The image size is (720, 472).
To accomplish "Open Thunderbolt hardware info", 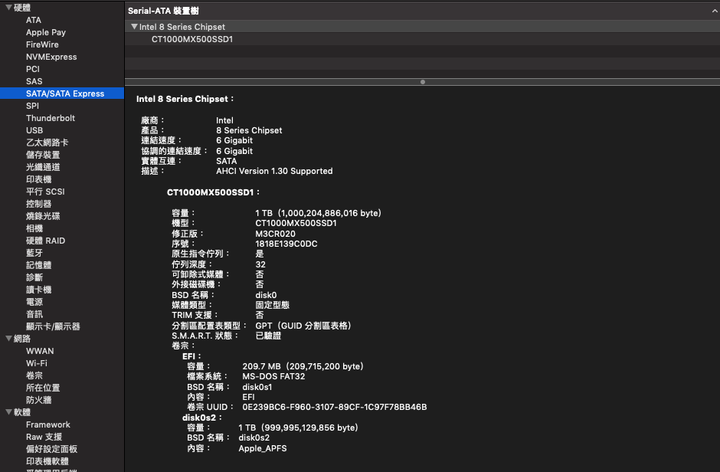I will 51,118.
